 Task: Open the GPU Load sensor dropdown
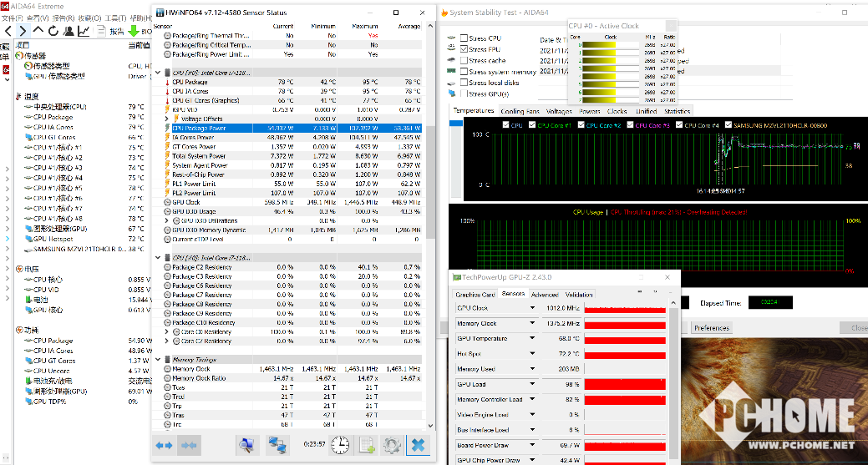click(x=532, y=384)
